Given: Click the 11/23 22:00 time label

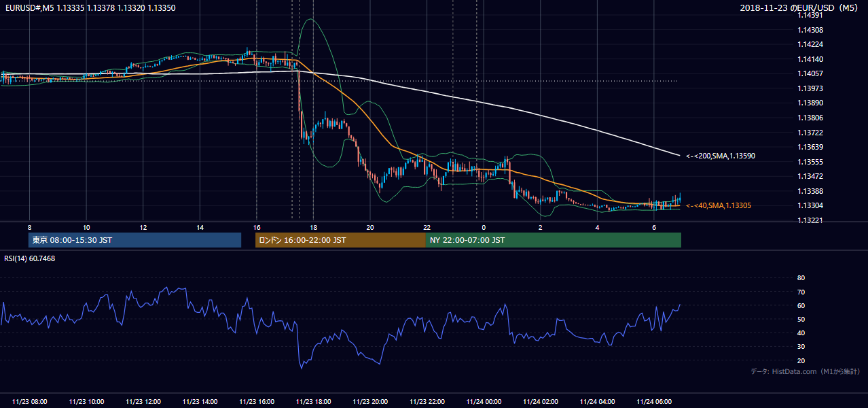Looking at the screenshot, I should click(427, 401).
